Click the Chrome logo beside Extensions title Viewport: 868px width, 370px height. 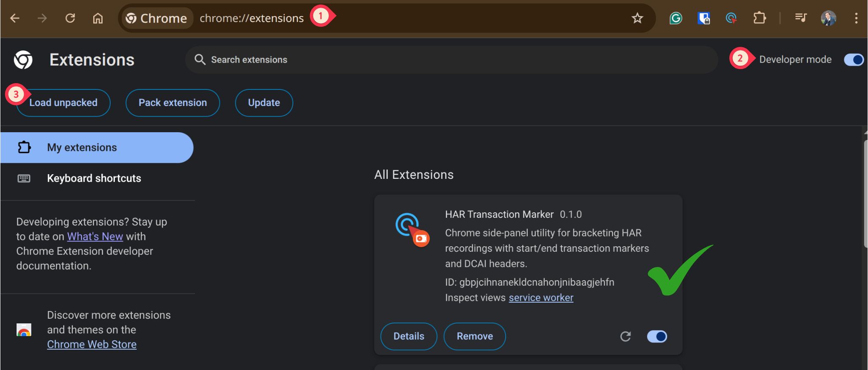coord(23,60)
